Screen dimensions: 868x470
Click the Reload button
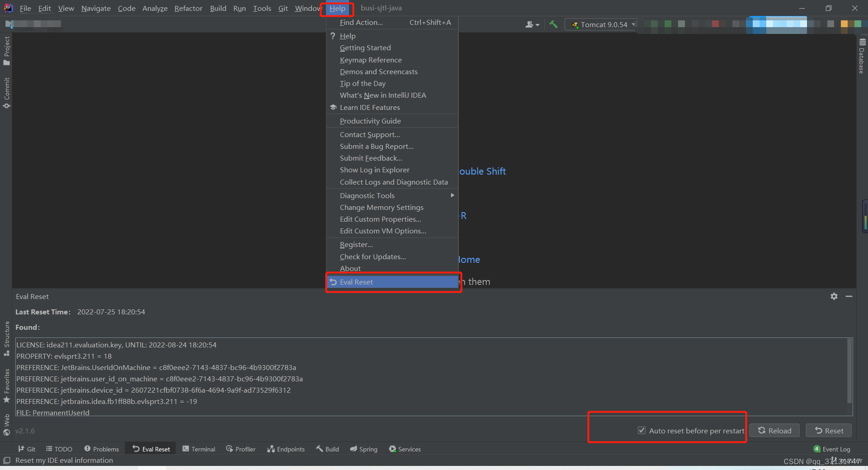click(x=774, y=431)
